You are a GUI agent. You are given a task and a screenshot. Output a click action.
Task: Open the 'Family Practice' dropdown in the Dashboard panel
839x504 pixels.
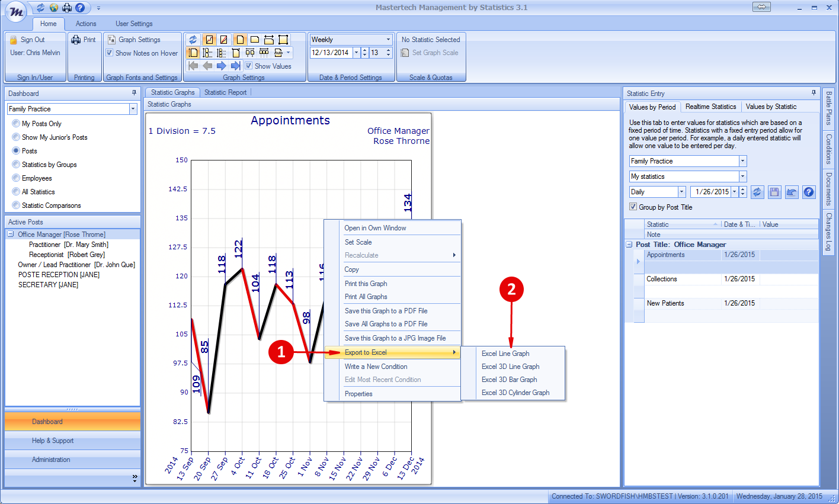(x=133, y=109)
